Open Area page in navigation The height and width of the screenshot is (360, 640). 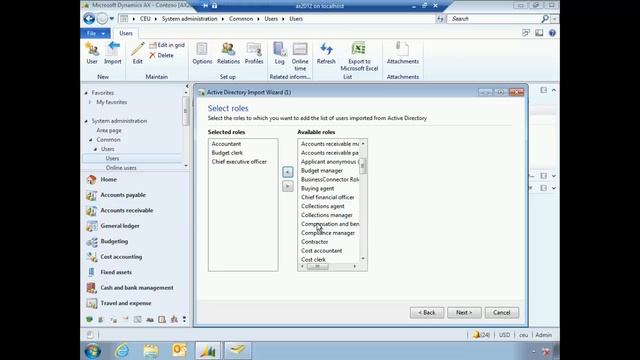109,130
